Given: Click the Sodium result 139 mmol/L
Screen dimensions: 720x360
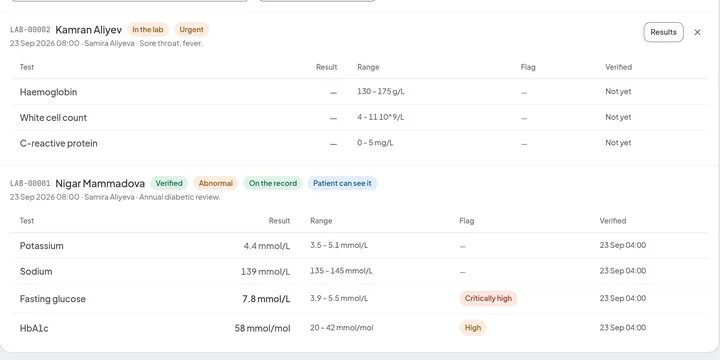Looking at the screenshot, I should pos(265,272).
